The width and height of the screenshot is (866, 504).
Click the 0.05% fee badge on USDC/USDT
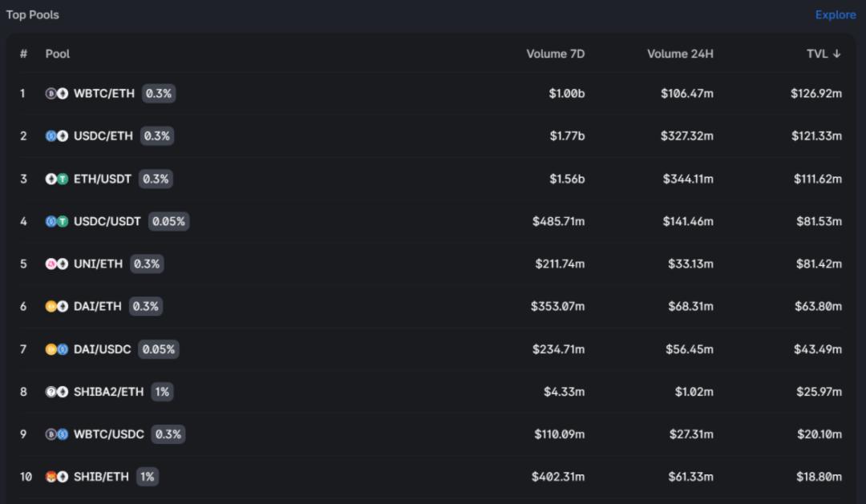point(168,221)
